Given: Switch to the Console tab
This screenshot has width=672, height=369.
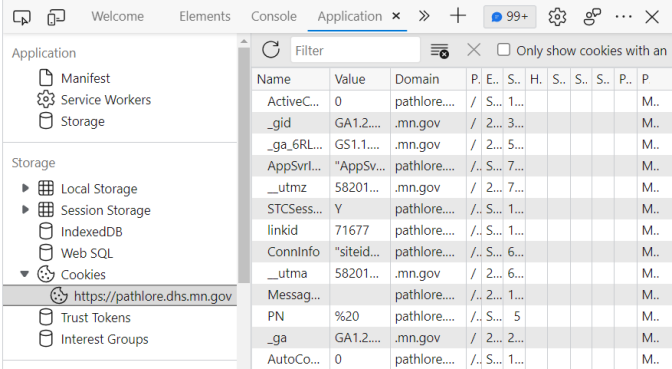Looking at the screenshot, I should (x=273, y=16).
